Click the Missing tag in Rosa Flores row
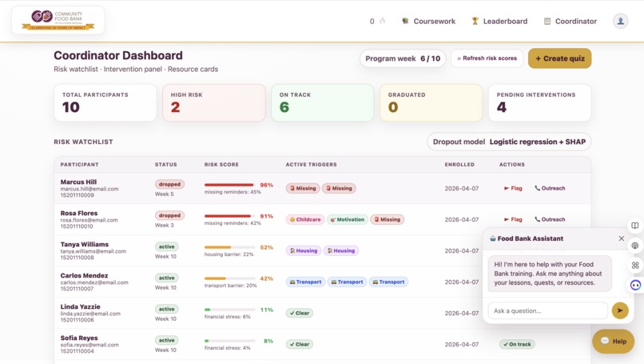The height and width of the screenshot is (364, 644). tap(387, 220)
